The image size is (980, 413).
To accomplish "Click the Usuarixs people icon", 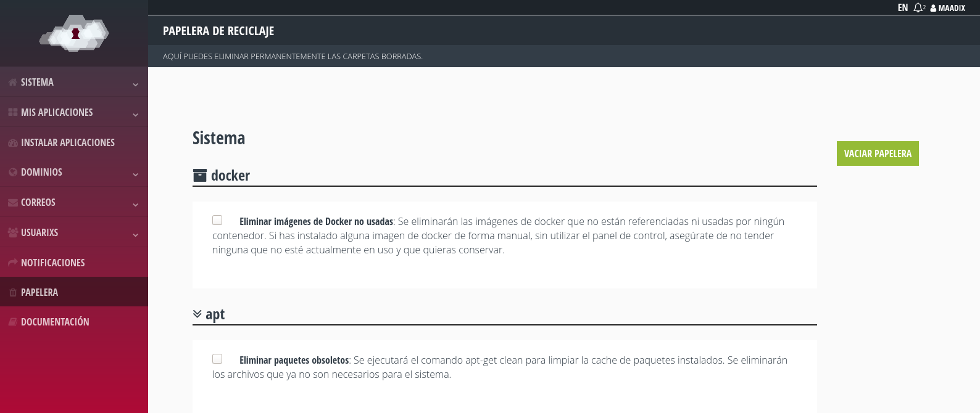I will coord(13,232).
